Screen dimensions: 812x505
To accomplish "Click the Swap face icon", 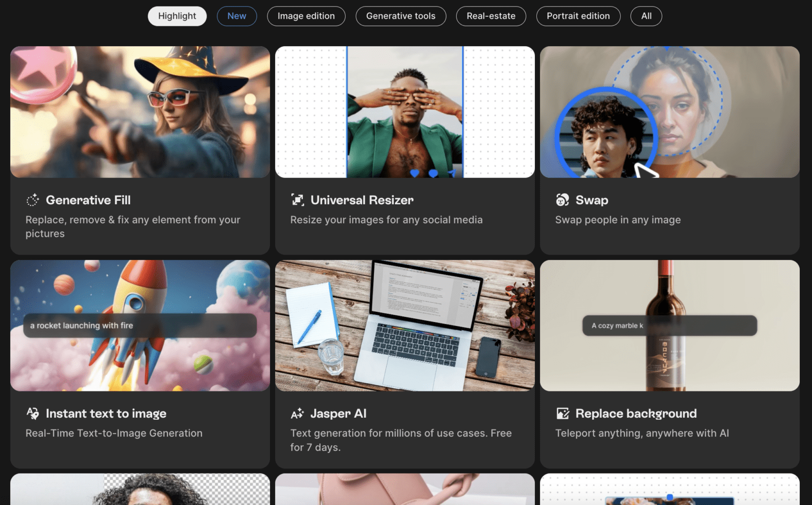I will 562,200.
